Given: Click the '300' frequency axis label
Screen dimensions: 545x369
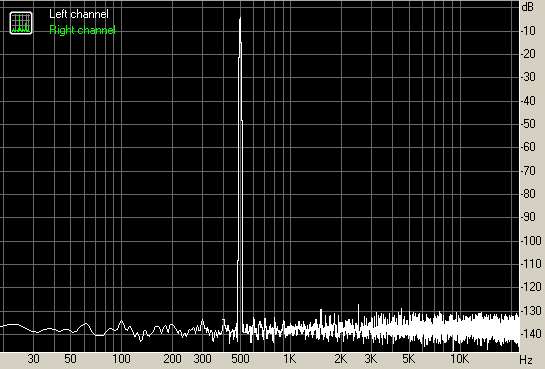Looking at the screenshot, I should [x=202, y=359].
